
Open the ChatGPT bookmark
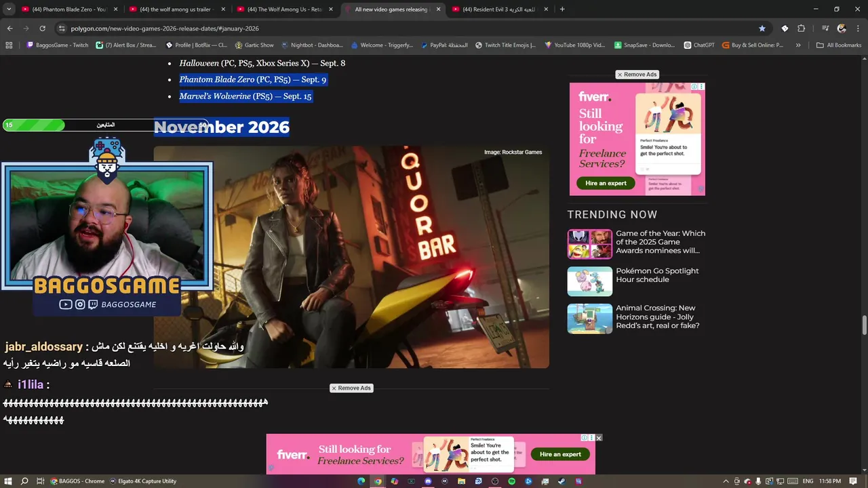coord(698,45)
